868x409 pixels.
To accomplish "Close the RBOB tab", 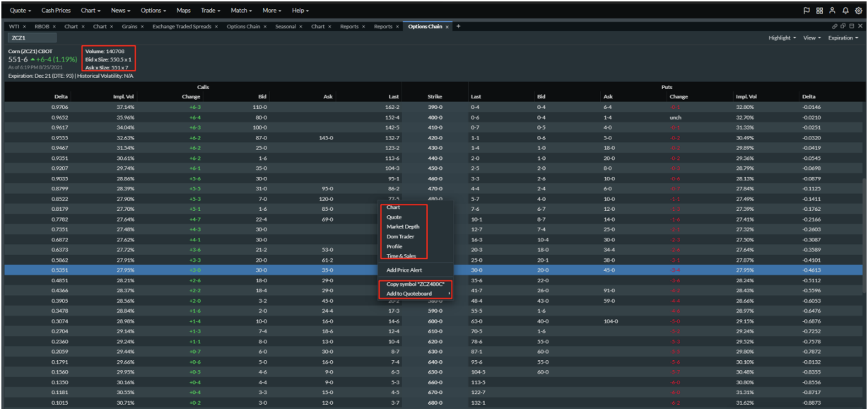I will (54, 26).
